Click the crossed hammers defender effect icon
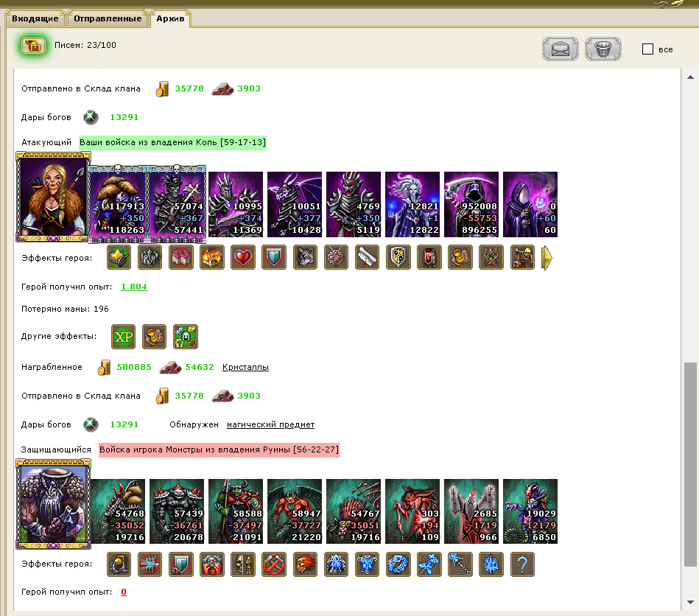699x616 pixels. coord(274,564)
